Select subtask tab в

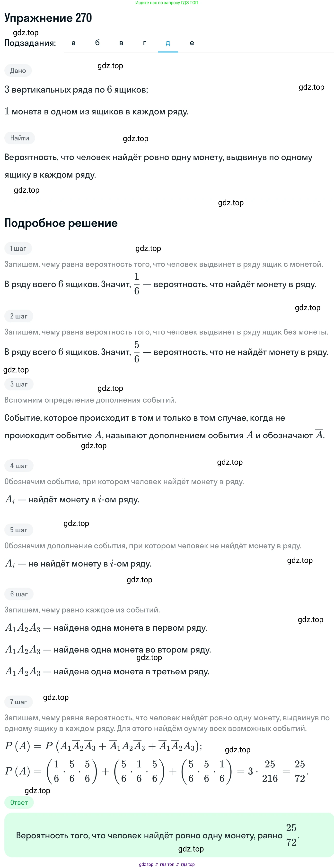(121, 43)
